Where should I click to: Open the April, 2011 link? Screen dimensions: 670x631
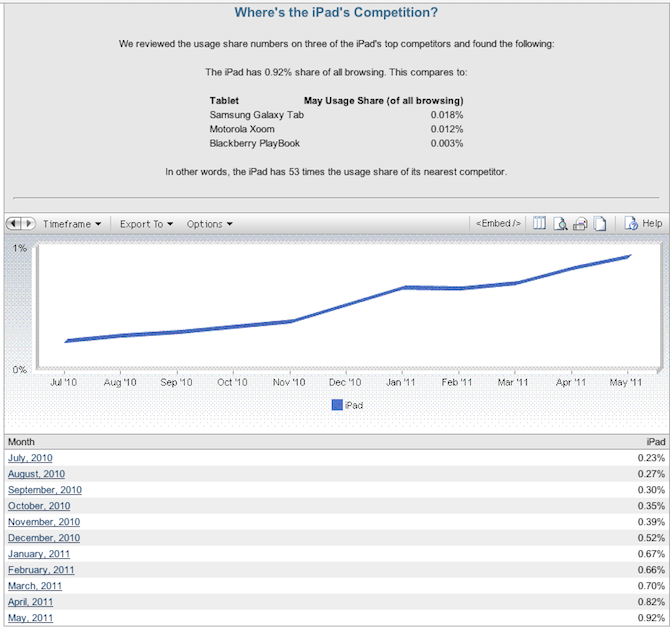(30, 602)
